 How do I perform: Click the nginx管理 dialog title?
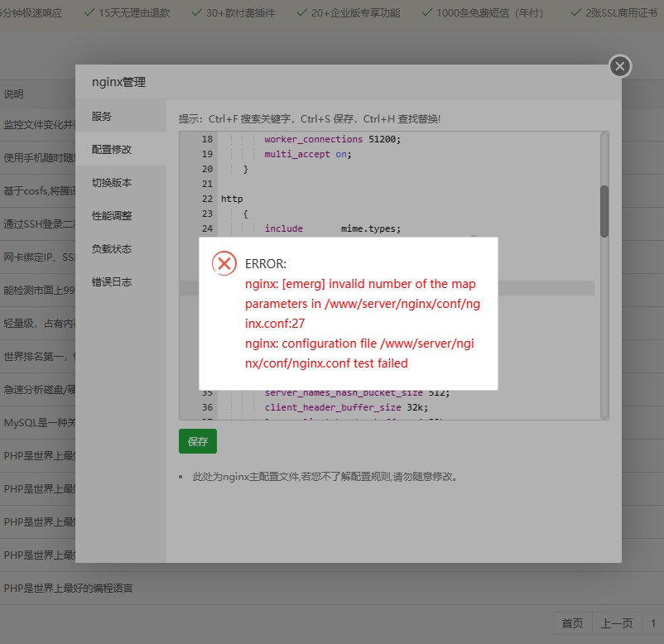coord(118,82)
